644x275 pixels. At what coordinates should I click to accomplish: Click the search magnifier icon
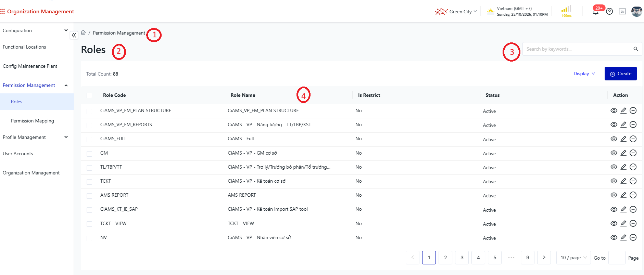click(635, 49)
